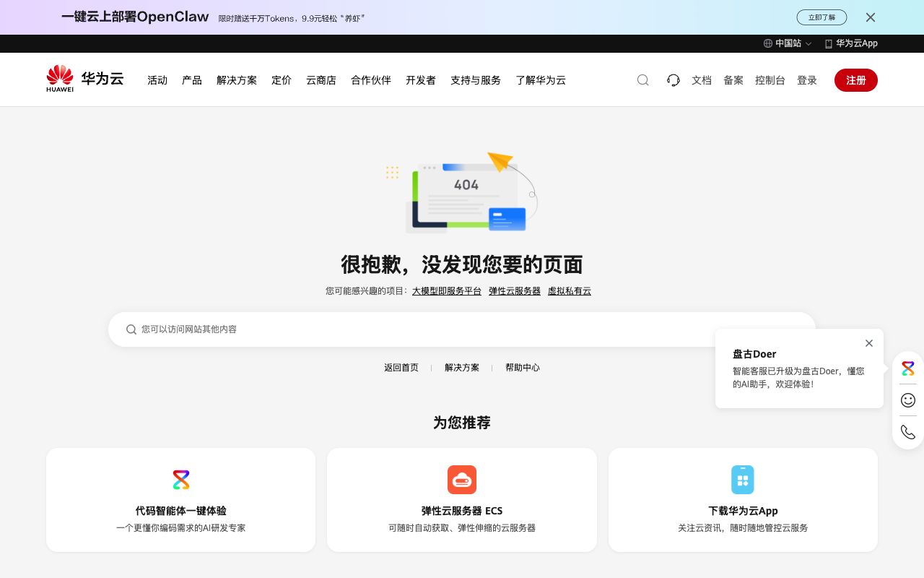Open the 盘古Doer assistant icon on right sidebar

907,368
